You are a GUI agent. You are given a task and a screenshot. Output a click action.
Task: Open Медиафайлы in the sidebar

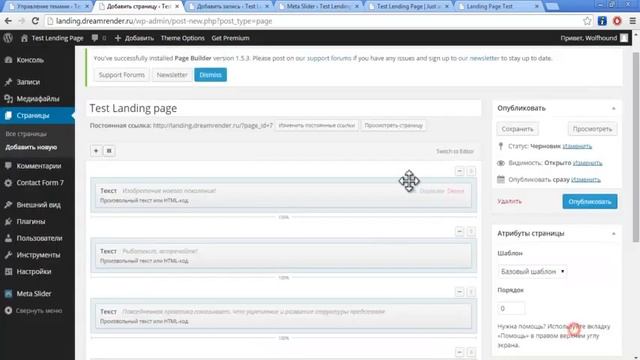37,99
